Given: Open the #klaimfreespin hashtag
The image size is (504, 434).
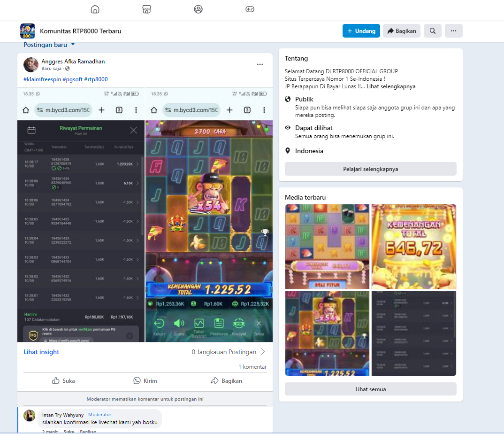Looking at the screenshot, I should tap(42, 79).
